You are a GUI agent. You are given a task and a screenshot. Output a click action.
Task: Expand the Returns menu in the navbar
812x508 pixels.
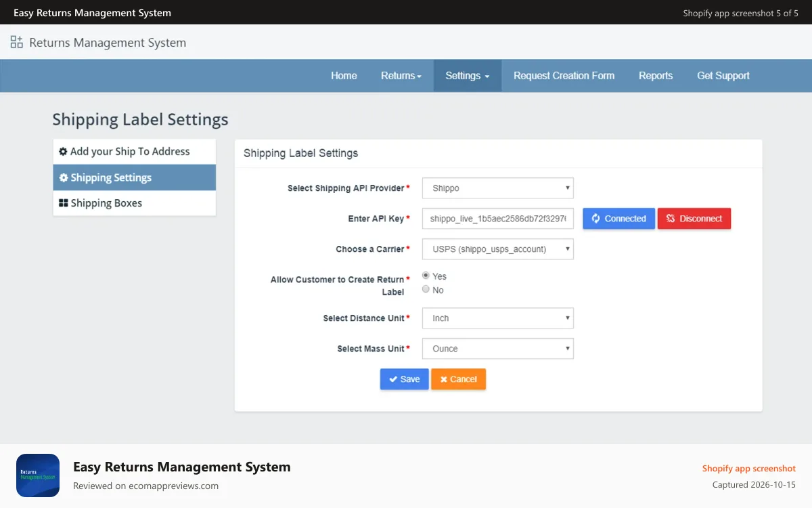click(401, 76)
